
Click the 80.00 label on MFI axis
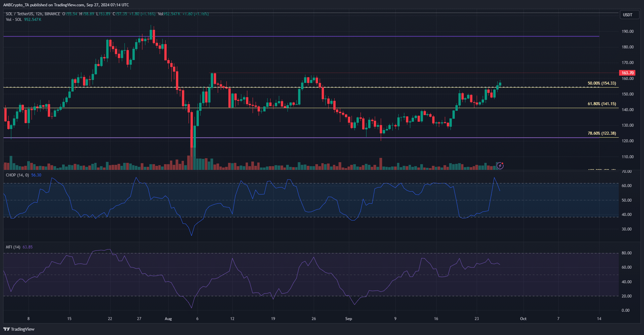click(x=626, y=253)
